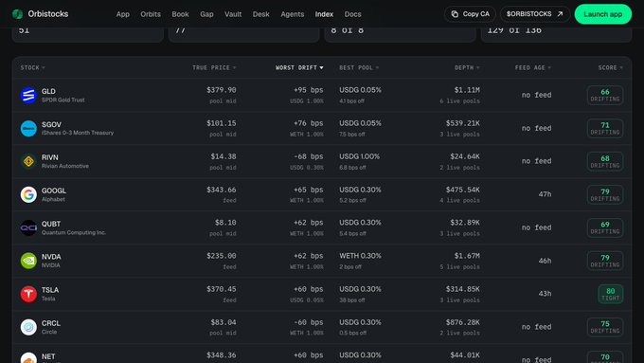Open the Agents nav item

293,14
